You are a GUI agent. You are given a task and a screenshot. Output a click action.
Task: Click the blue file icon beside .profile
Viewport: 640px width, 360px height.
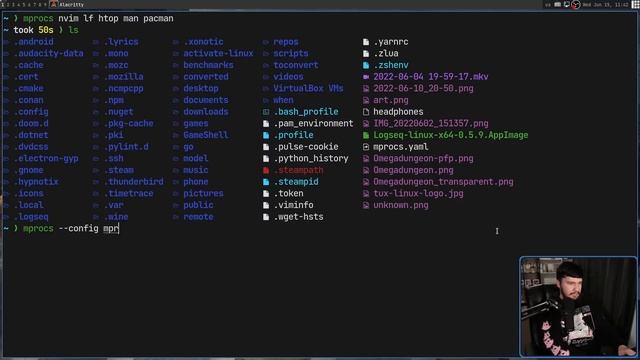tap(266, 135)
